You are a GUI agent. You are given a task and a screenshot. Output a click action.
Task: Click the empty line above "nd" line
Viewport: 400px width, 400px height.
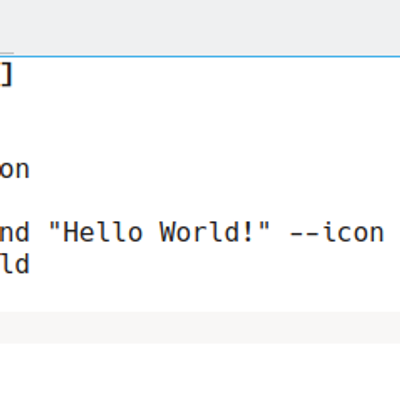(x=200, y=201)
